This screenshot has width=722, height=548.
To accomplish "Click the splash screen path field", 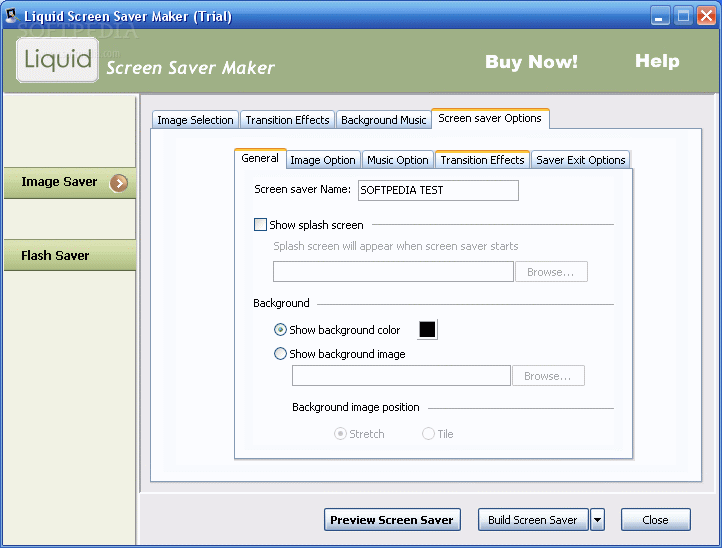I will 393,272.
